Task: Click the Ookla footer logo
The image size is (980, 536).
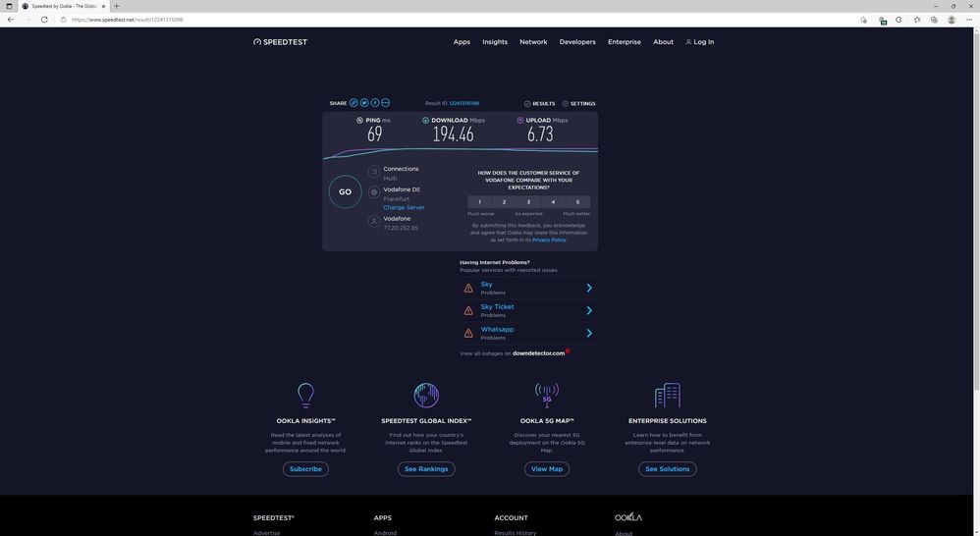Action: 628,517
